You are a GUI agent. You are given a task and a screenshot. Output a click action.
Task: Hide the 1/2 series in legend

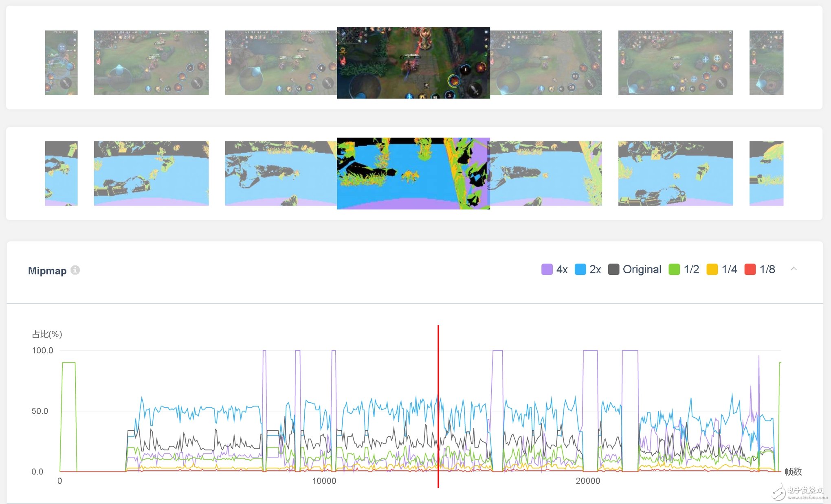tap(691, 270)
